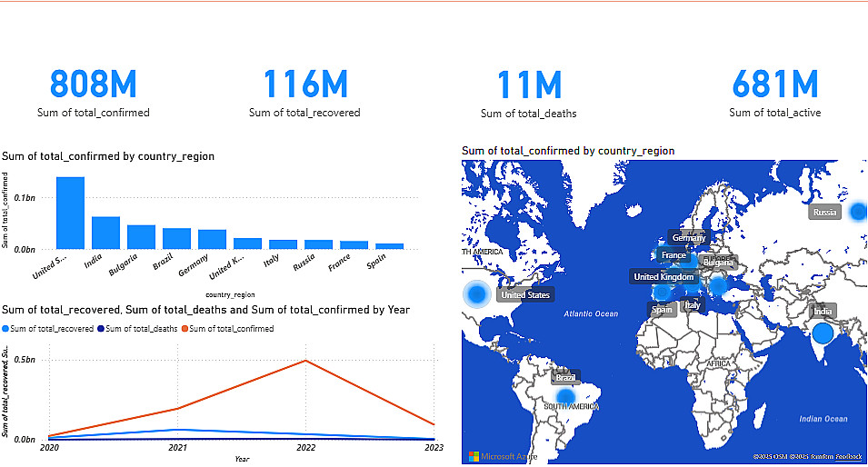
Task: Click the orange total_confirmed legend marker
Action: (x=185, y=329)
